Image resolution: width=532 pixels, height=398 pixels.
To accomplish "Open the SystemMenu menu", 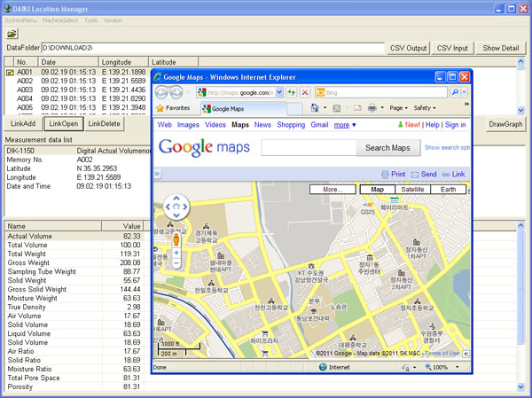I will click(x=20, y=20).
